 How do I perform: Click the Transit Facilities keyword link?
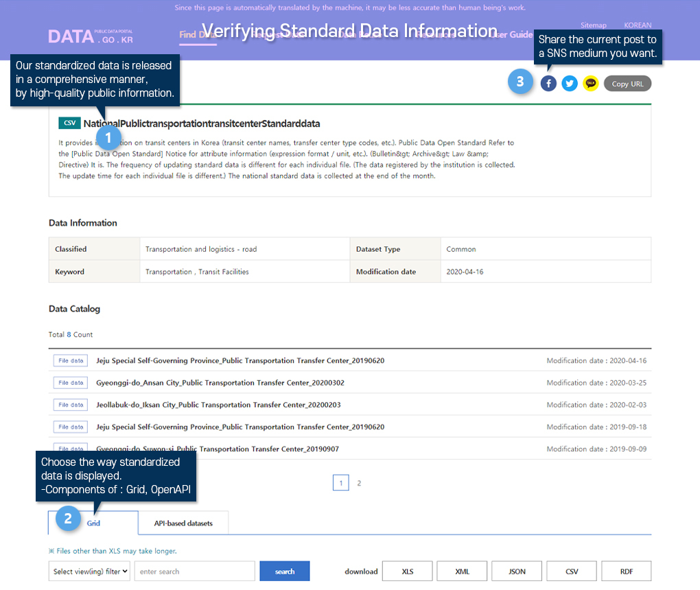223,272
